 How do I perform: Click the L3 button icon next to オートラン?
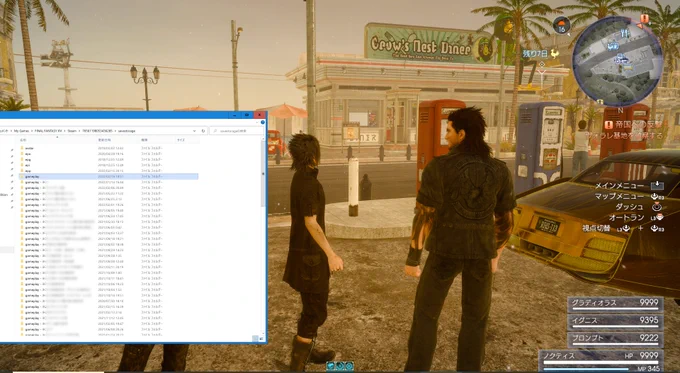[x=657, y=217]
